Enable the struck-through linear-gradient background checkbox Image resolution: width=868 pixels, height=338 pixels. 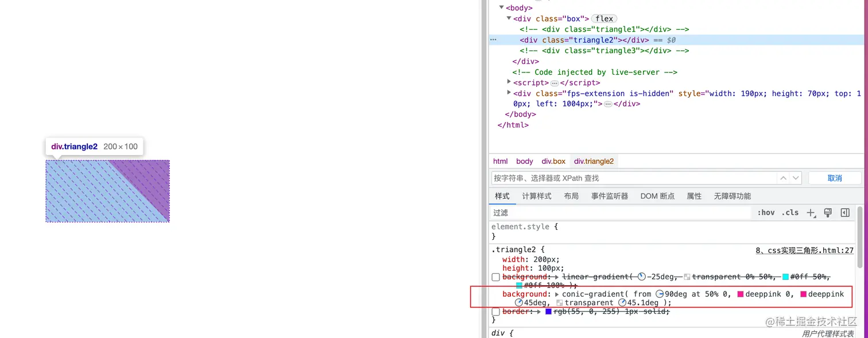point(496,277)
